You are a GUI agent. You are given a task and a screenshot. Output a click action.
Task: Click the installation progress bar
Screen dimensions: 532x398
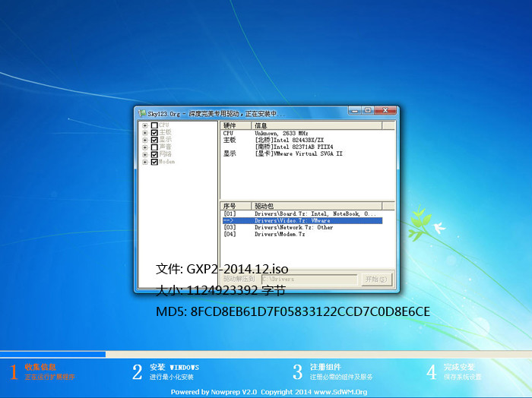tap(266, 354)
